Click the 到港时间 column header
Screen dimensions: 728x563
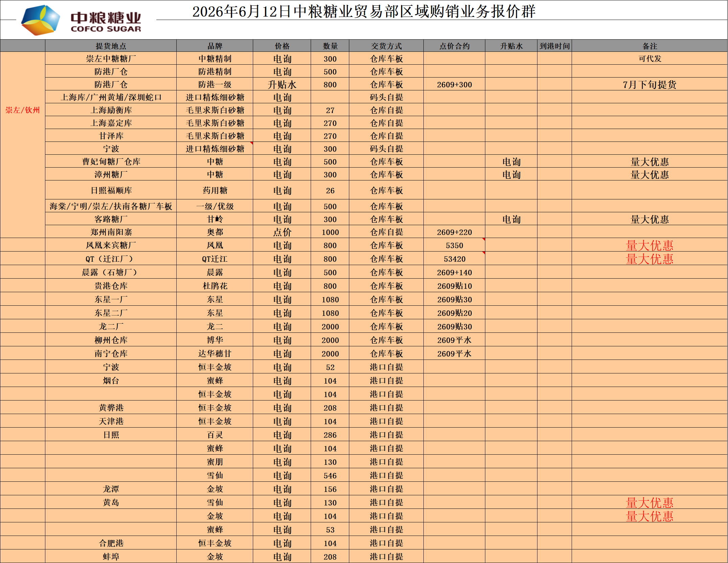coord(555,46)
